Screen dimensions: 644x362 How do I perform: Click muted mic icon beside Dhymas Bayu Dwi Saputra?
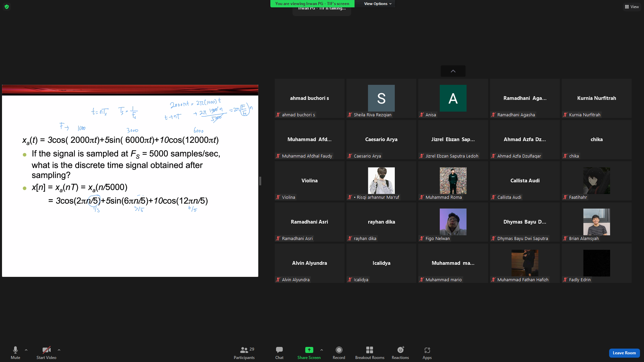pyautogui.click(x=493, y=238)
